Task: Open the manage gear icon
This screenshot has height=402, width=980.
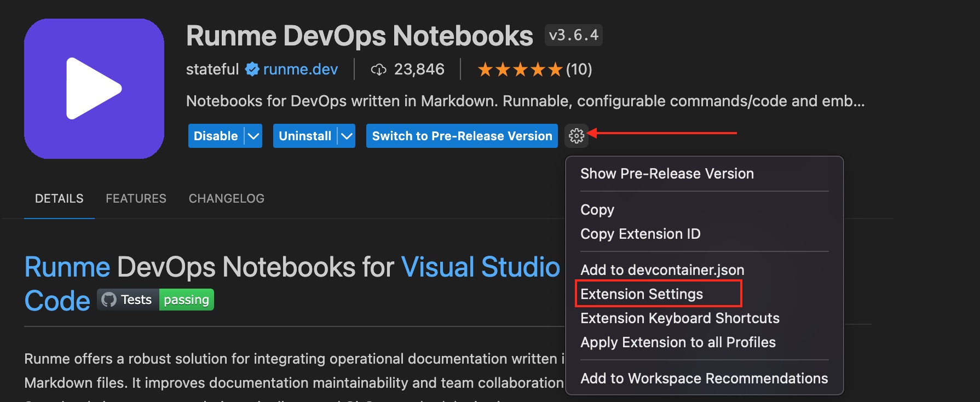Action: click(576, 136)
